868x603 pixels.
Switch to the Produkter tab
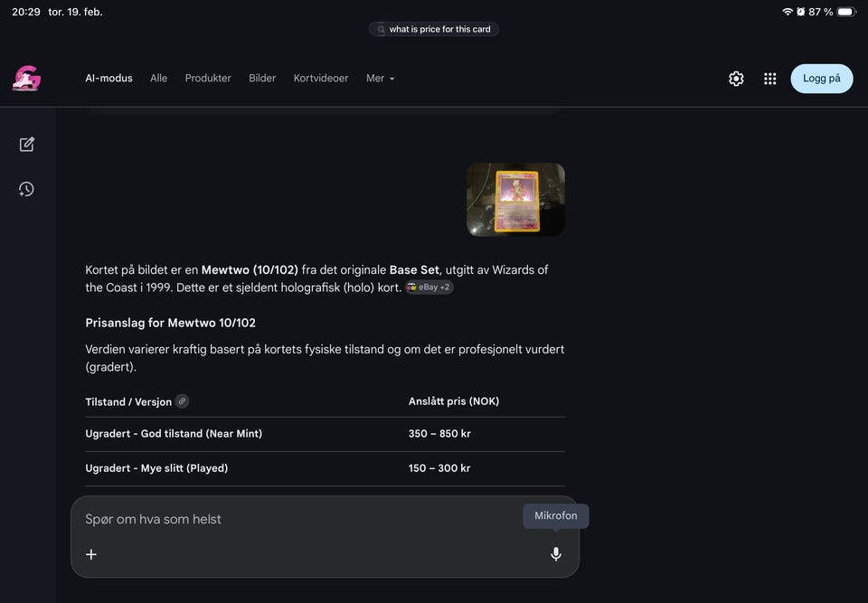click(x=208, y=78)
